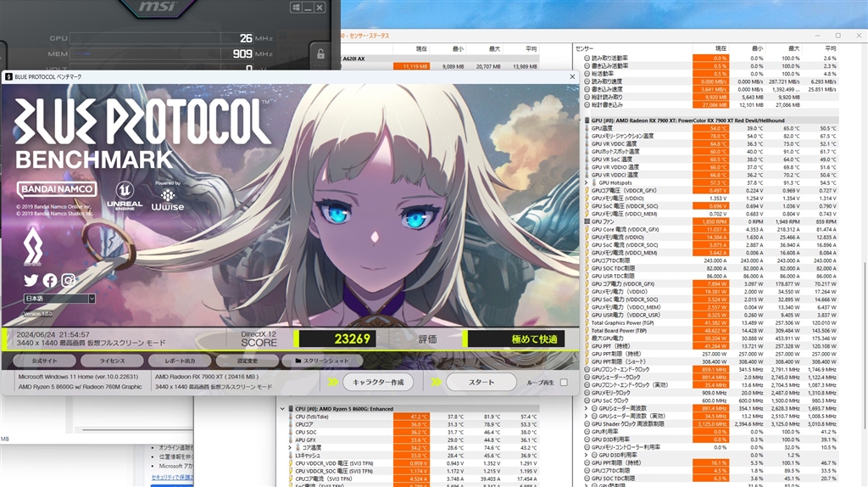Click the circle icon beside 総計書き込み
The image size is (868, 487).
[587, 104]
